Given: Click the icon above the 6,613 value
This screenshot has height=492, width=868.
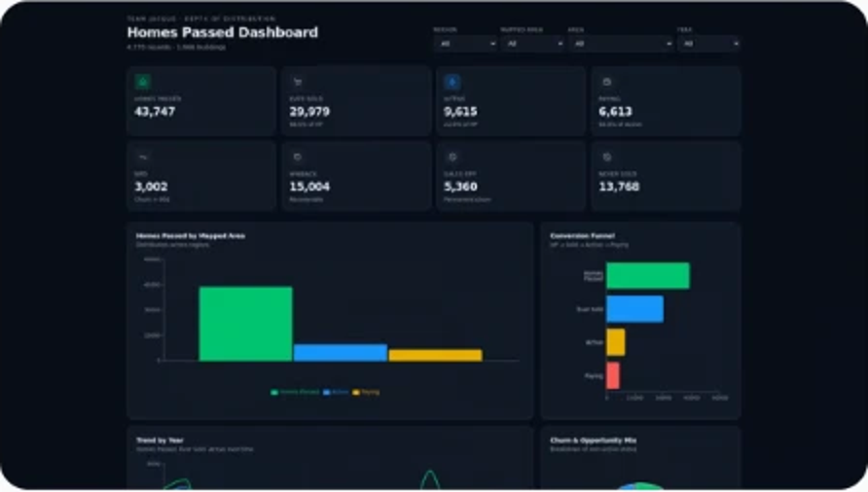Looking at the screenshot, I should (607, 82).
